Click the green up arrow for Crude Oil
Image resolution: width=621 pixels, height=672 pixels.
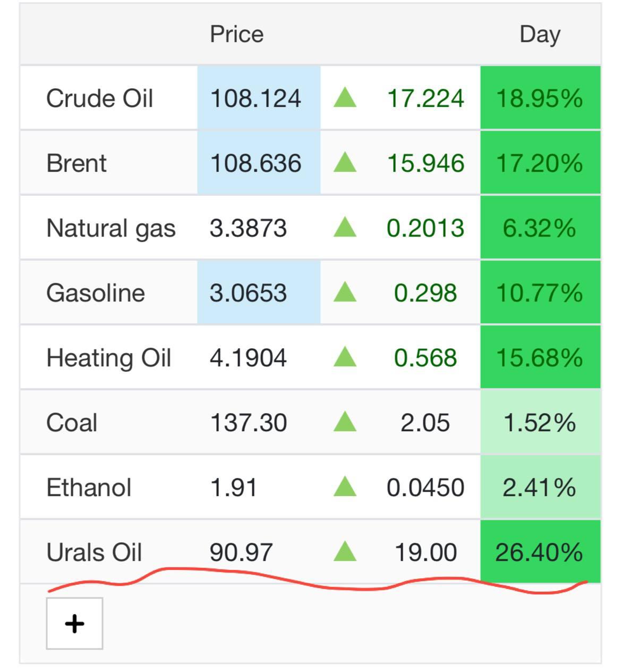point(345,98)
